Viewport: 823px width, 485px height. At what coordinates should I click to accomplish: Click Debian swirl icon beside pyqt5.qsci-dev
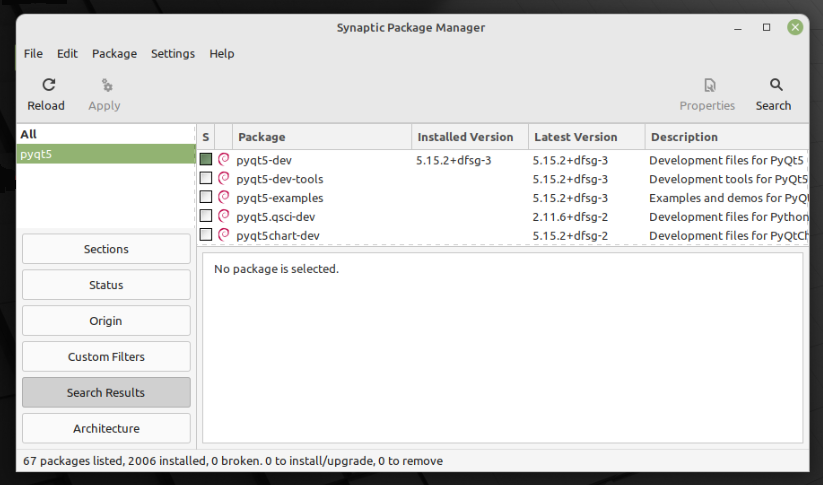224,216
